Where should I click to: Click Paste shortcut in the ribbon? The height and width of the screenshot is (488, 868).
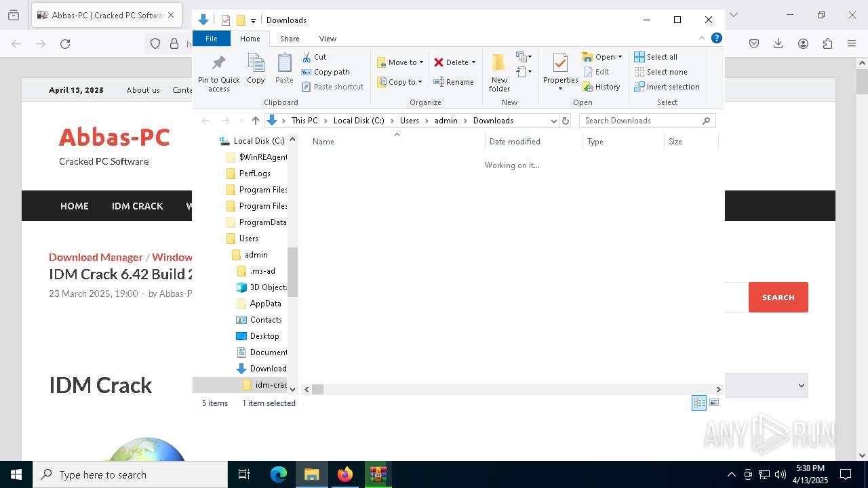tap(332, 87)
